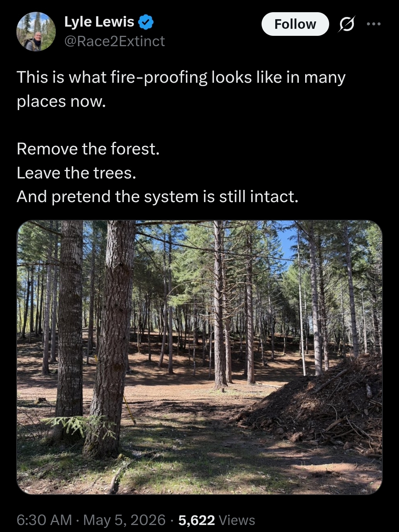Viewport: 399px width, 532px height.
Task: Click the 5,622 view count
Action: pos(197,520)
